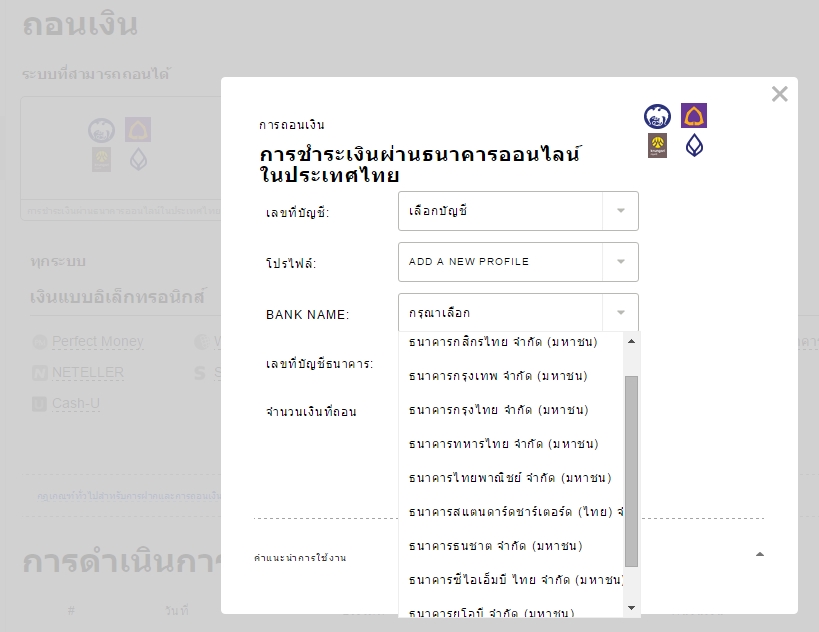The height and width of the screenshot is (632, 819).
Task: Select ธนาคารไทยพาณิชย์ จำกัด (มหาชน) option
Action: (x=511, y=478)
